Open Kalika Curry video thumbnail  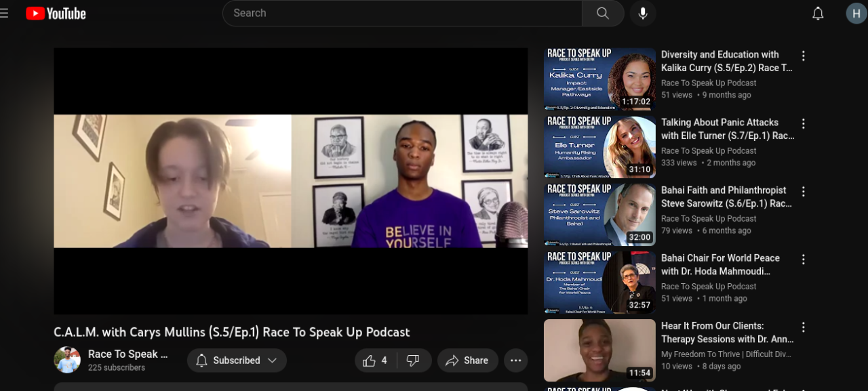coord(599,79)
